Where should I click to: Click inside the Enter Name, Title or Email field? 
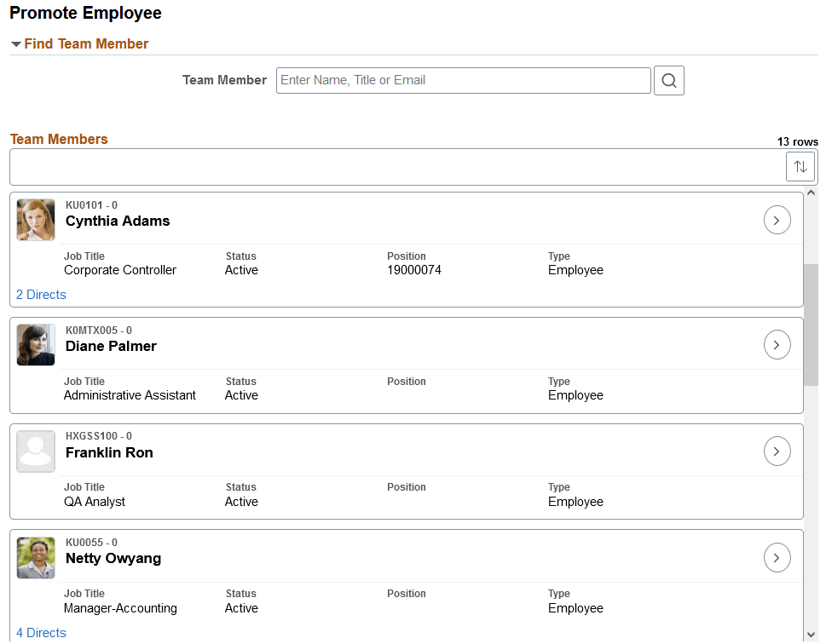tap(463, 79)
